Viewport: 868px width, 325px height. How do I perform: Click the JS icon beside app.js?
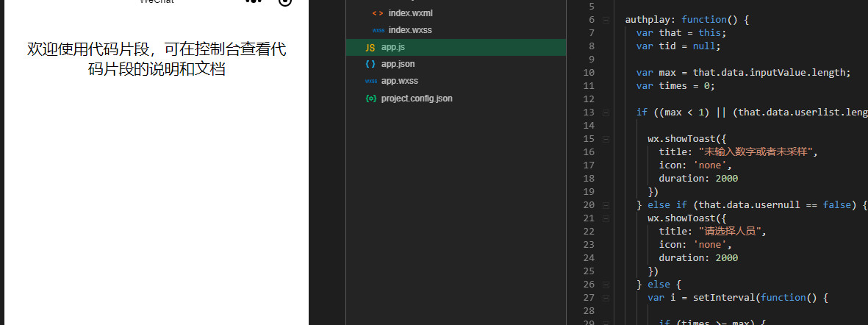(x=370, y=48)
